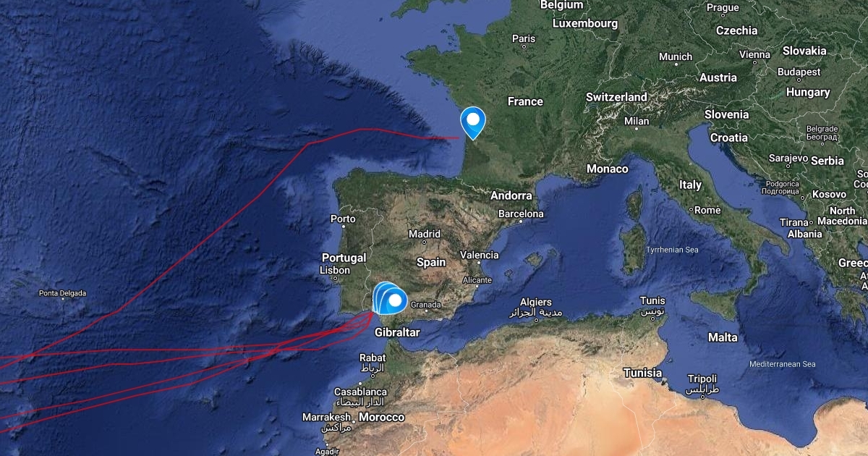Select the Lisbon label on the map
Image resolution: width=868 pixels, height=456 pixels.
[334, 270]
